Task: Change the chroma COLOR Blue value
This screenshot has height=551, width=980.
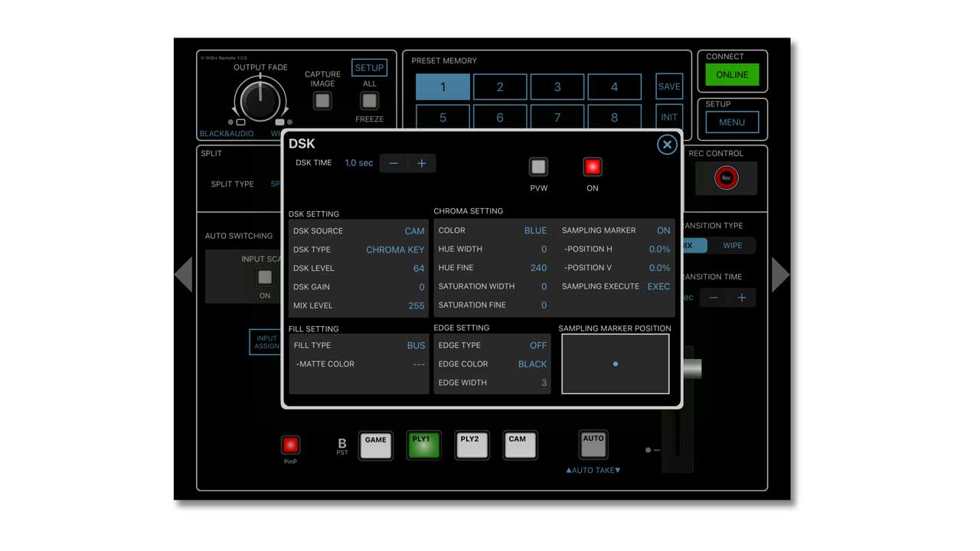Action: (535, 230)
